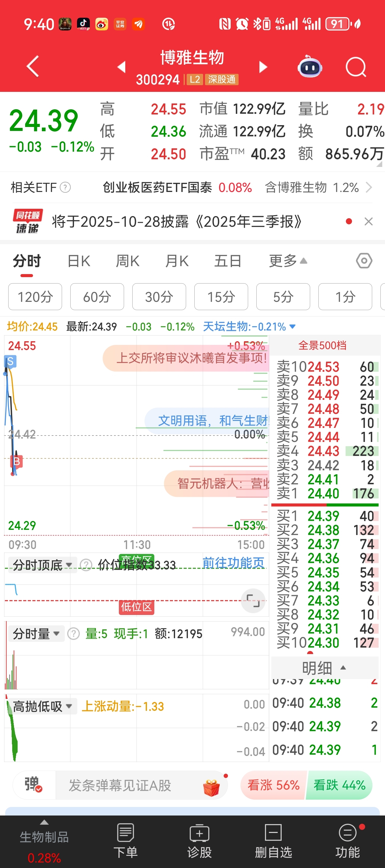Expand 生物制品 sector panel
This screenshot has width=385, height=868.
click(x=44, y=842)
